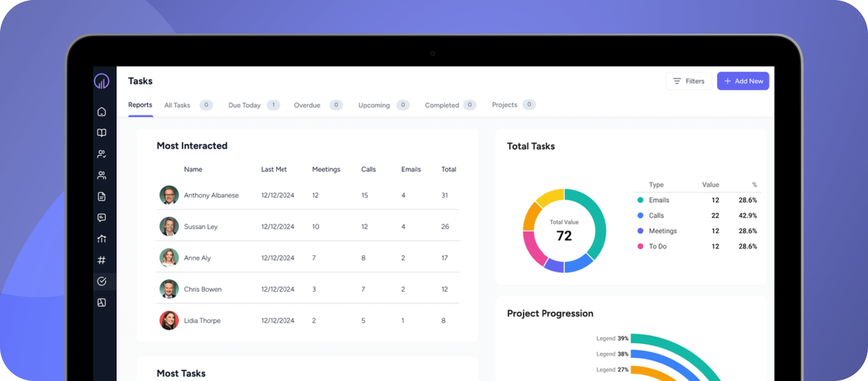Click the Calls column header
The width and height of the screenshot is (868, 381).
[368, 169]
